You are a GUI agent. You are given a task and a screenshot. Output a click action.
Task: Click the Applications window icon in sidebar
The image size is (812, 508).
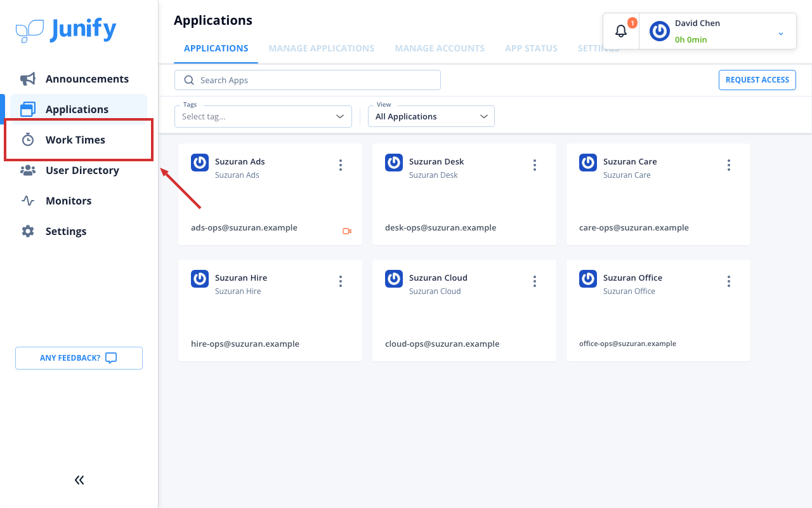pos(28,109)
